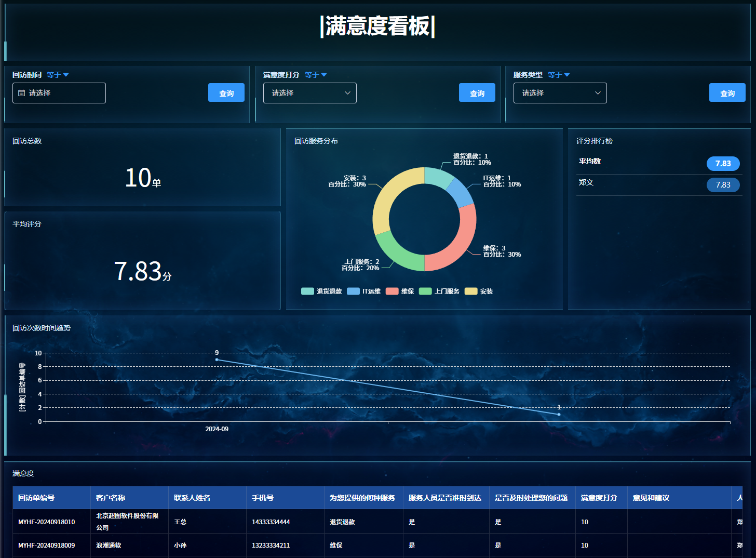Viewport: 756px width, 558px height.
Task: Click the 7.83 badge for 郑义
Action: 723,185
